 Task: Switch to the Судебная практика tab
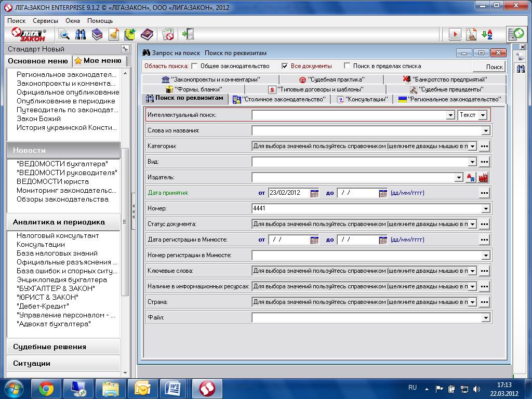tap(332, 79)
